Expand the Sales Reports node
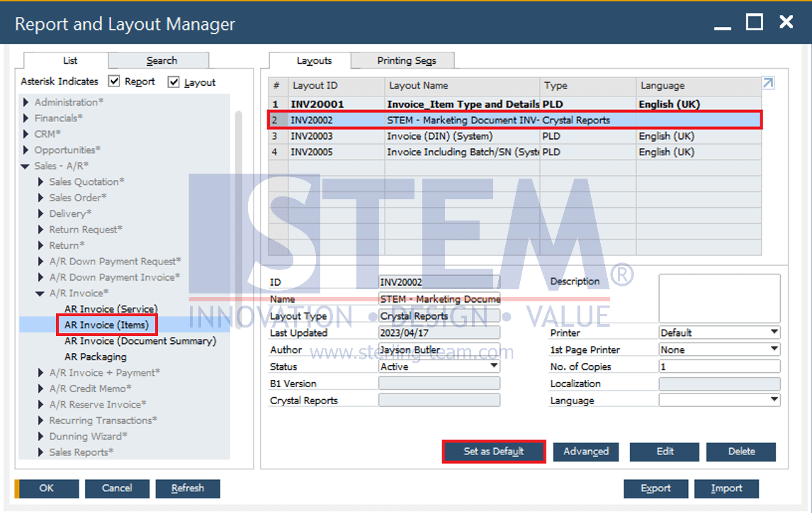 pos(41,452)
